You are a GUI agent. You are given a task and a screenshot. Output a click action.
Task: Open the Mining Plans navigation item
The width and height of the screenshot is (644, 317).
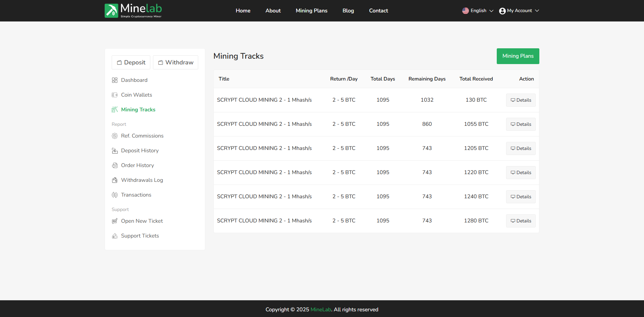tap(311, 10)
